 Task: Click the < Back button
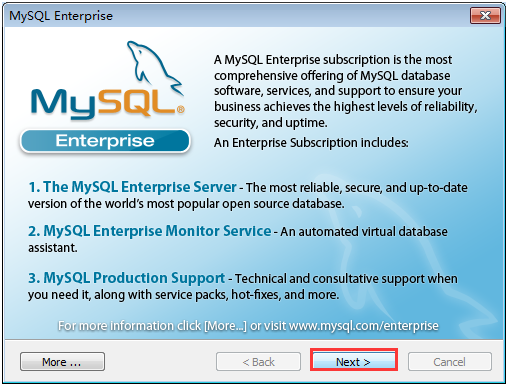258,362
